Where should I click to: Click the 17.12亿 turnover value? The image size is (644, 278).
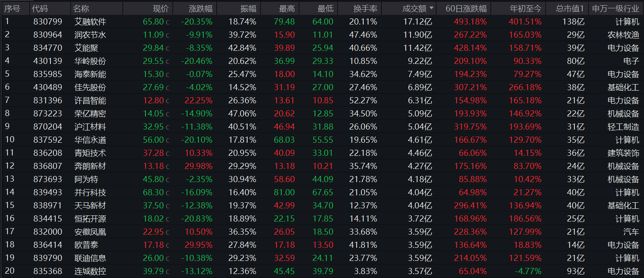tap(418, 21)
